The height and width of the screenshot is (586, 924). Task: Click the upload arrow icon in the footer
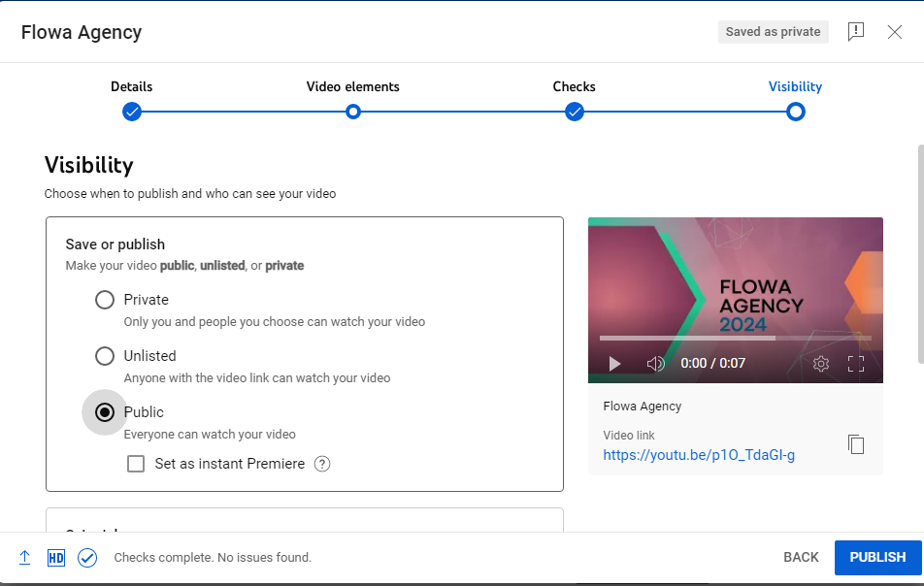click(x=24, y=557)
